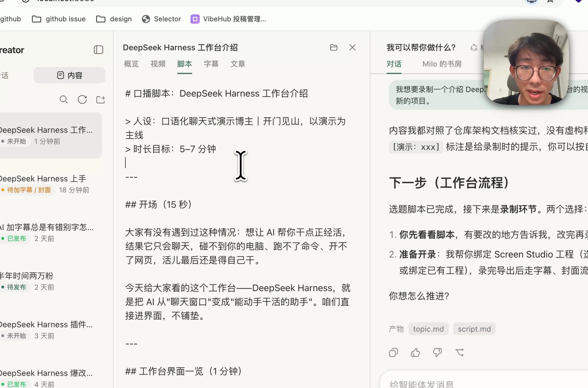The width and height of the screenshot is (588, 388).
Task: Click the 时长目标：5–7 分钟 line
Action: [171, 149]
